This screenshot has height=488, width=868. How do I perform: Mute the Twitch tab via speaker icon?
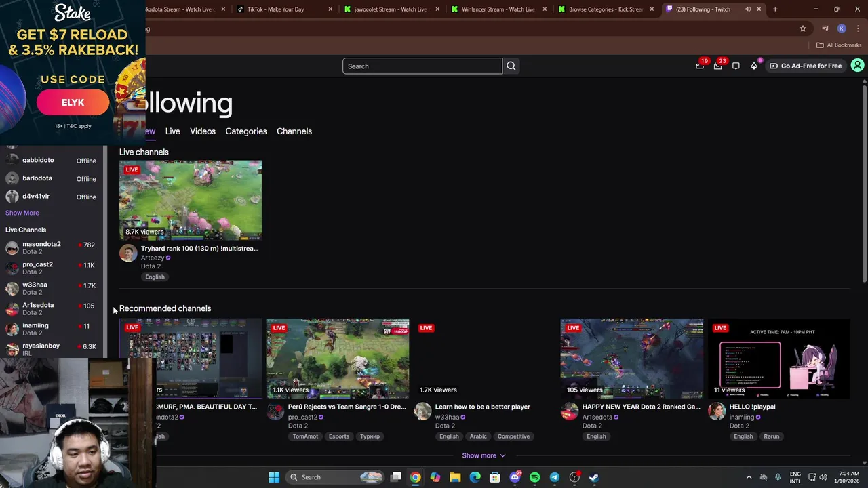(x=748, y=9)
